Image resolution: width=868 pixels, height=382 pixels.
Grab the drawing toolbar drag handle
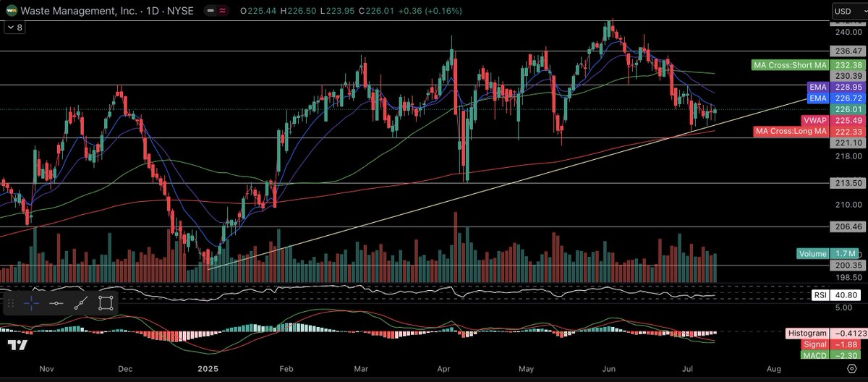[x=12, y=304]
